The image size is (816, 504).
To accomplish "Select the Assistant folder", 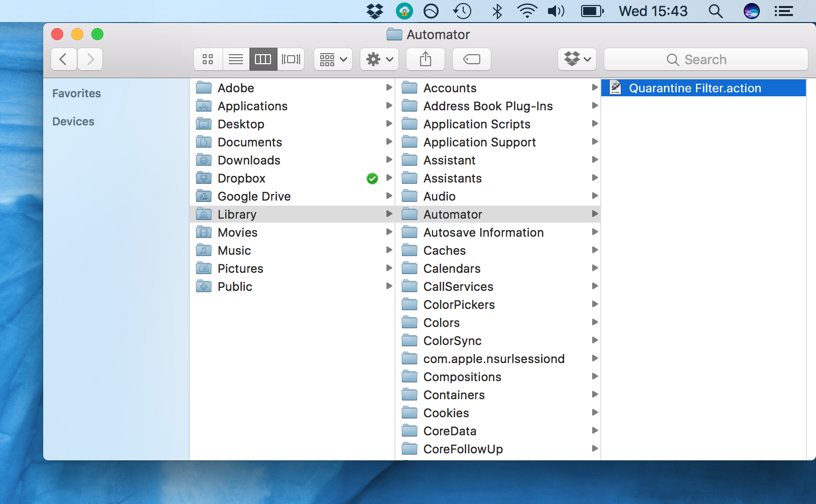I will pos(498,160).
